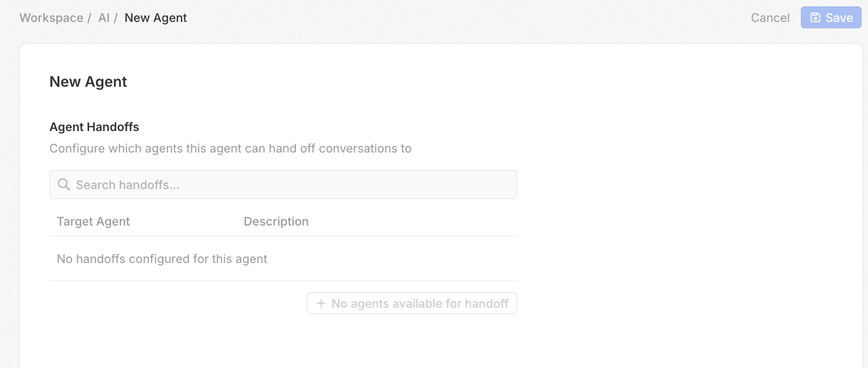Image resolution: width=868 pixels, height=368 pixels.
Task: Click the magnifier icon in search box
Action: click(x=64, y=184)
